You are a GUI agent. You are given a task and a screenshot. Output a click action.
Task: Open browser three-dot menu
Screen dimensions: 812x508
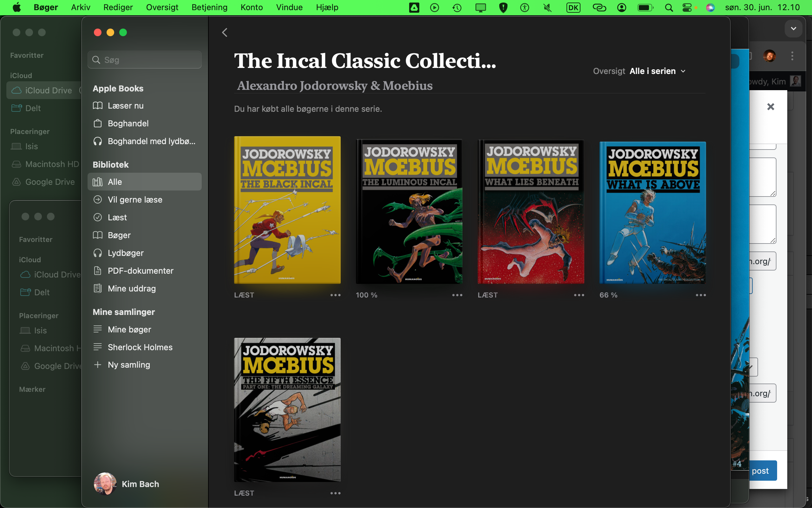point(792,56)
